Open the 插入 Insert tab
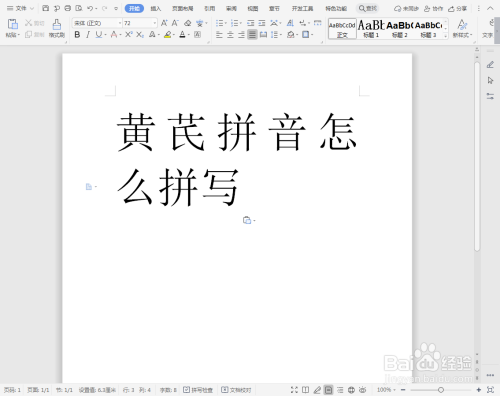This screenshot has width=500, height=396. click(x=156, y=8)
